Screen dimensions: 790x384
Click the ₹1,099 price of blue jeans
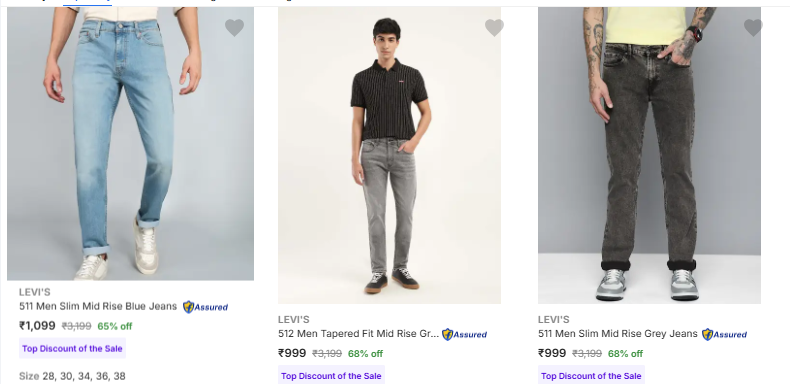coord(37,326)
